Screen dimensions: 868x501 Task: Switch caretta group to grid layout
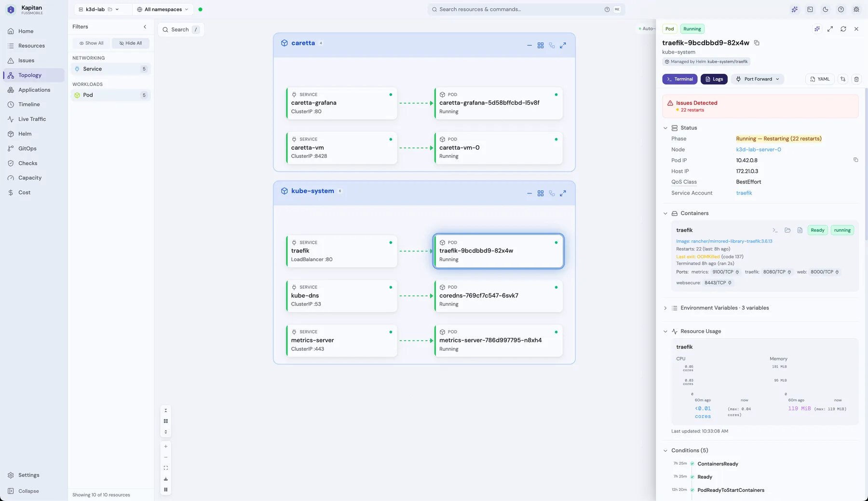coord(541,45)
